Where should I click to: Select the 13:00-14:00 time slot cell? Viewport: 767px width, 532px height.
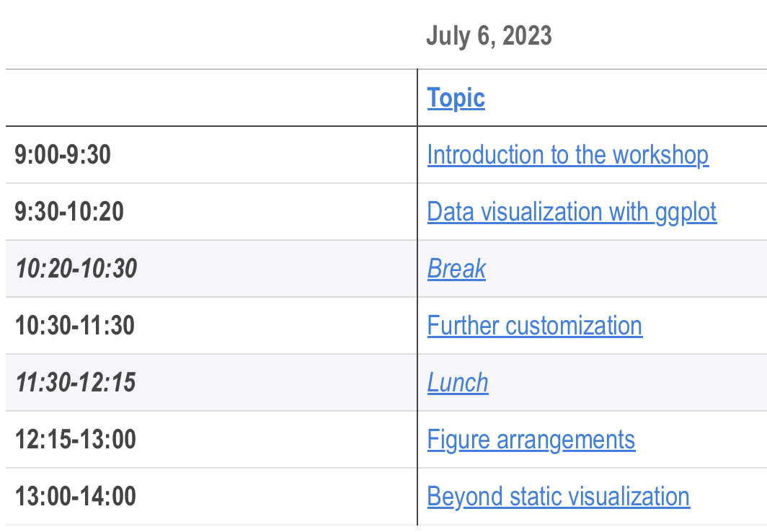tap(75, 497)
